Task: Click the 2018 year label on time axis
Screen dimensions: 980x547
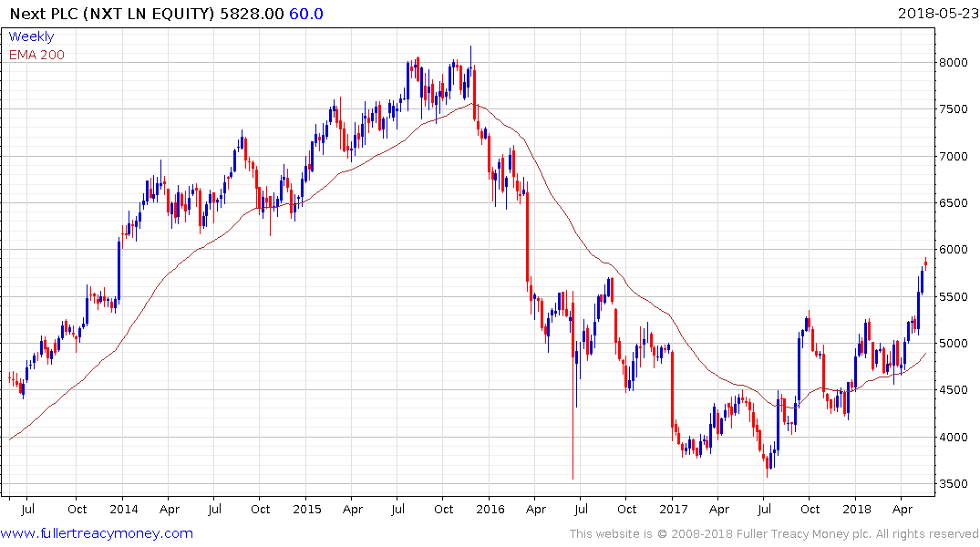Action: click(856, 510)
